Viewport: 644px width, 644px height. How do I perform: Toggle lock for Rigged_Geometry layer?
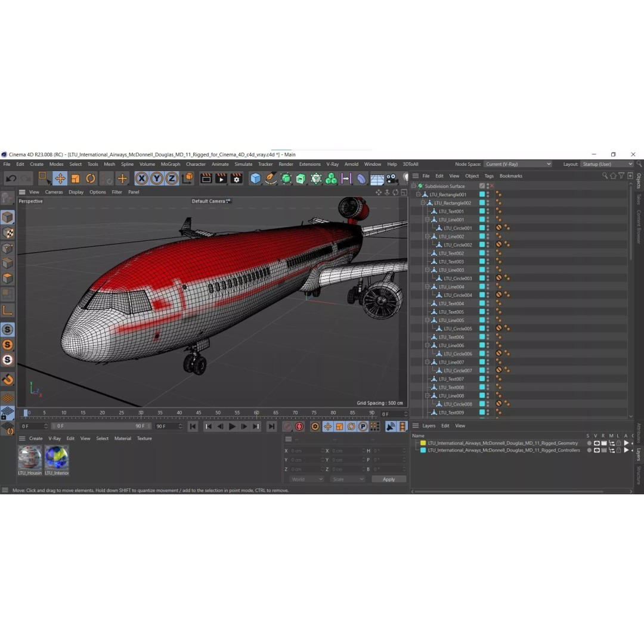[x=618, y=444]
